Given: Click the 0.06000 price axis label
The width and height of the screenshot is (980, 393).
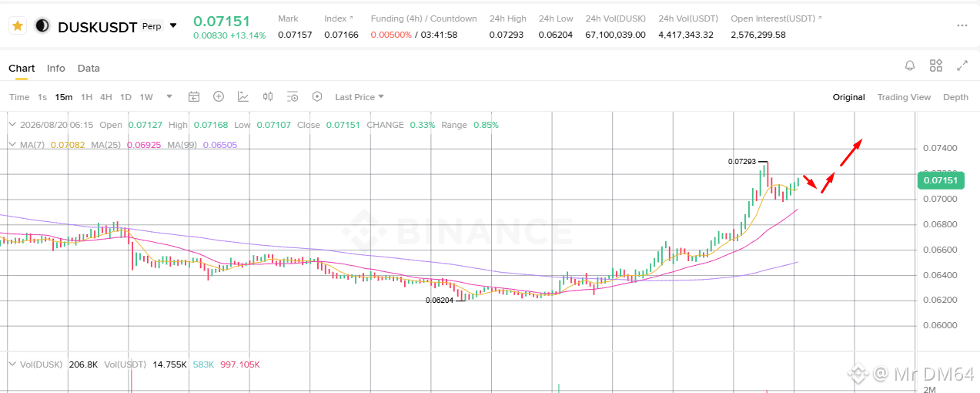Looking at the screenshot, I should pyautogui.click(x=939, y=325).
